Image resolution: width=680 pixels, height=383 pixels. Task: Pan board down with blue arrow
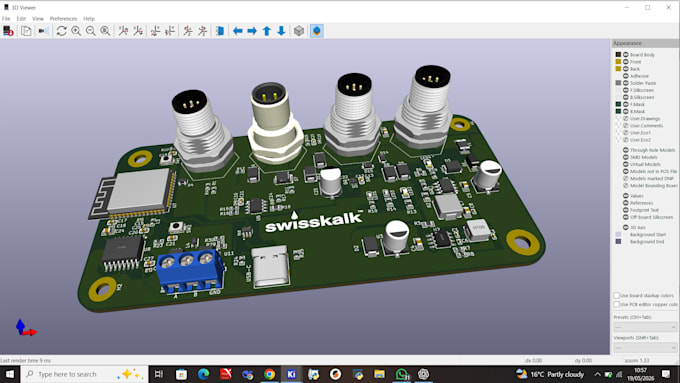click(x=281, y=31)
